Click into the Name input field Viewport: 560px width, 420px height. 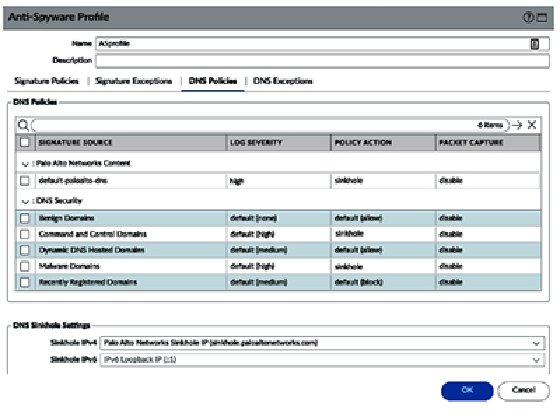(322, 44)
